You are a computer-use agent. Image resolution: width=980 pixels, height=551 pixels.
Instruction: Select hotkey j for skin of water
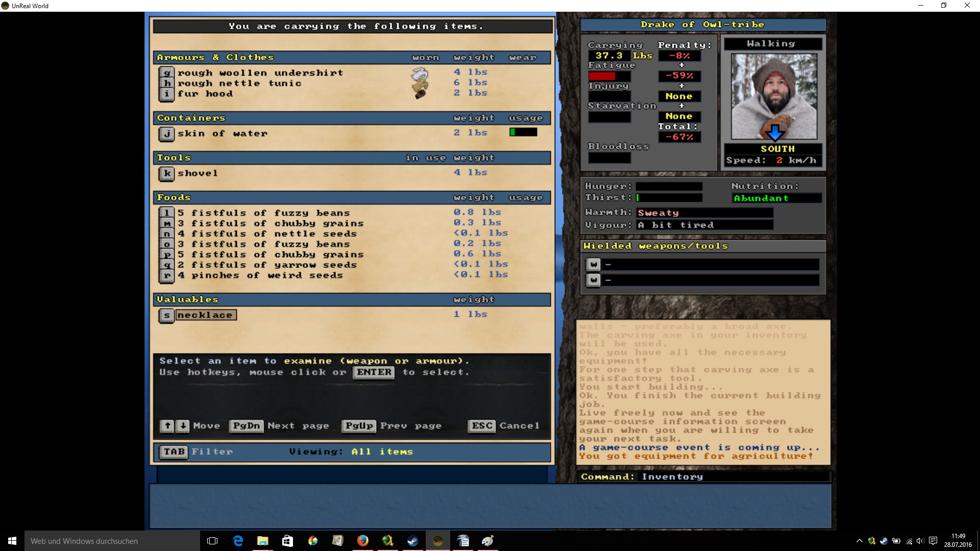tap(166, 134)
